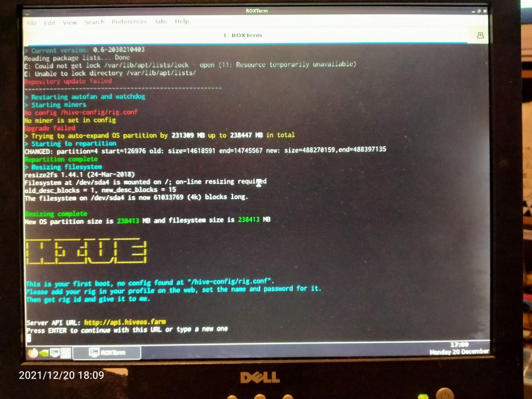Open the Preferences menu
Viewport: 532px width, 399px height.
click(129, 22)
